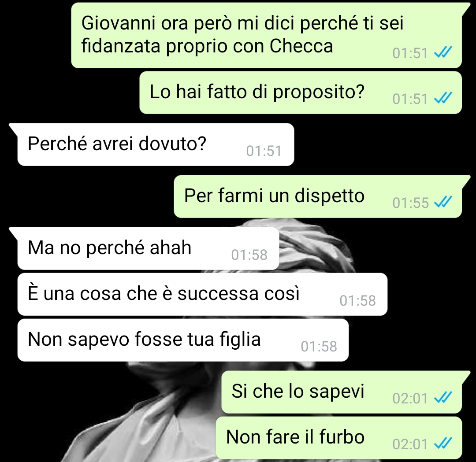Select 'È una cosa che è successa così' message

[x=202, y=294]
